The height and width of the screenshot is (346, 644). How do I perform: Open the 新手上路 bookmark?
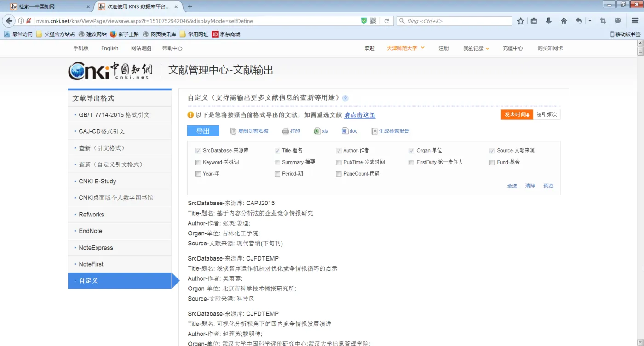click(124, 34)
